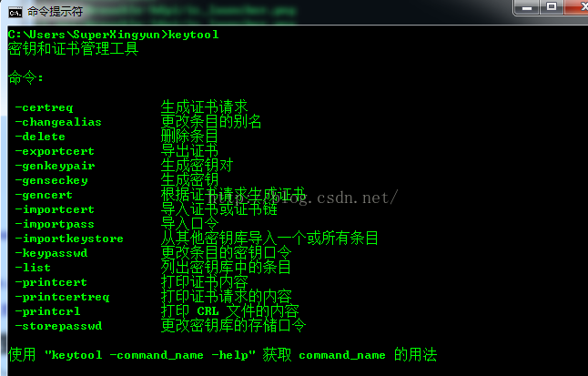588x376 pixels.
Task: Click the -changealias command text
Action: [58, 122]
